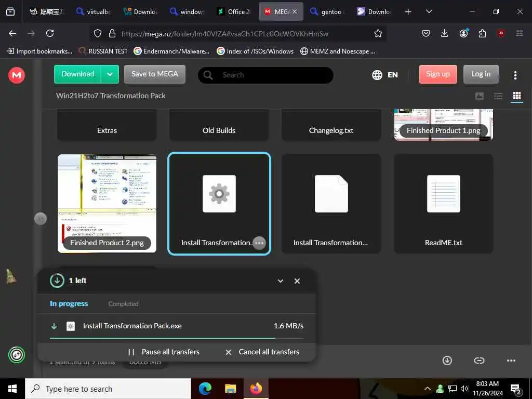Switch to image gallery view icon
Screen dimensions: 532x399
(480, 96)
